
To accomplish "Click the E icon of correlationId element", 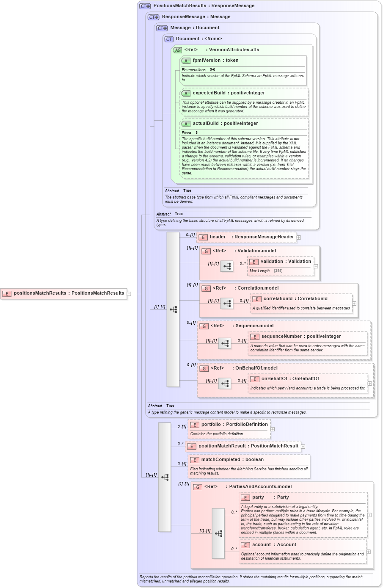I will point(256,299).
